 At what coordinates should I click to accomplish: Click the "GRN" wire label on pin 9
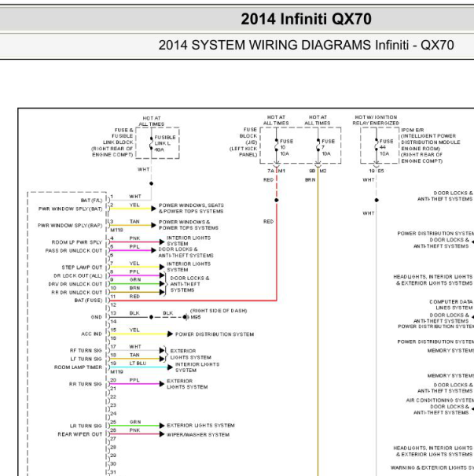(x=135, y=279)
